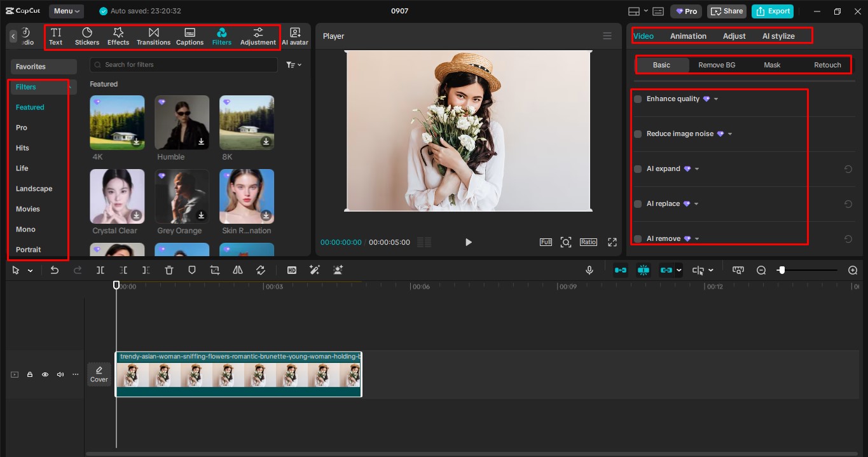Screen dimensions: 868x457
Task: Enable the Reduce image noise option
Action: [x=637, y=133]
